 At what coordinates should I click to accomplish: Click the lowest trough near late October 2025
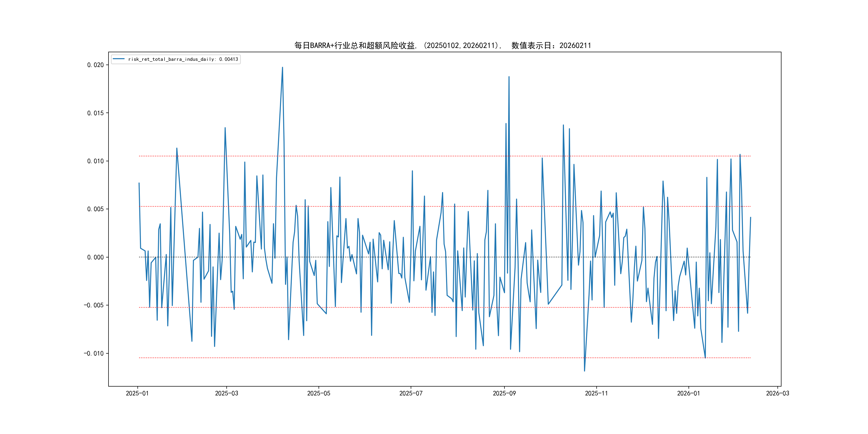point(584,371)
